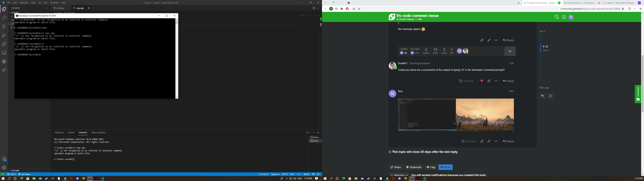
Task: Open VS Code Accounts icon
Action: pyautogui.click(x=4, y=159)
